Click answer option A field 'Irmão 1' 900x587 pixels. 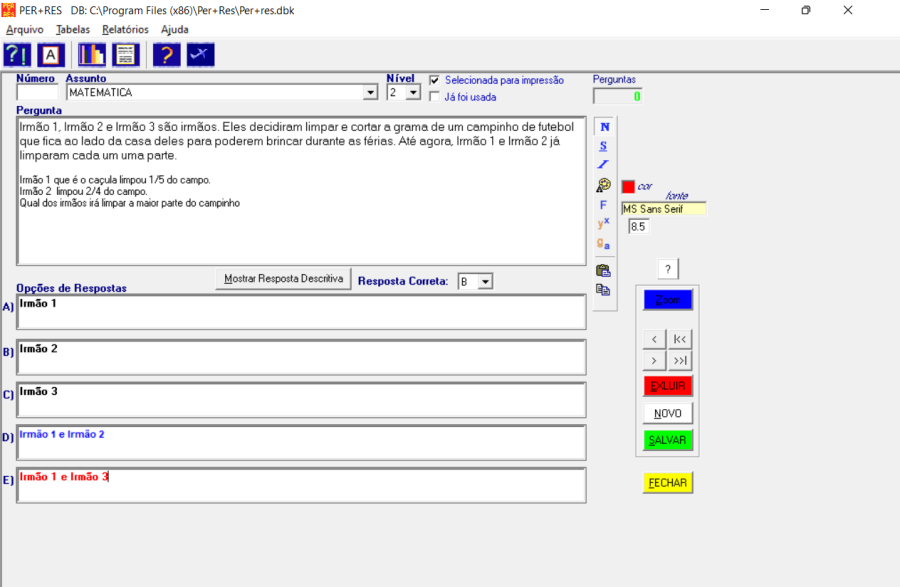[301, 312]
